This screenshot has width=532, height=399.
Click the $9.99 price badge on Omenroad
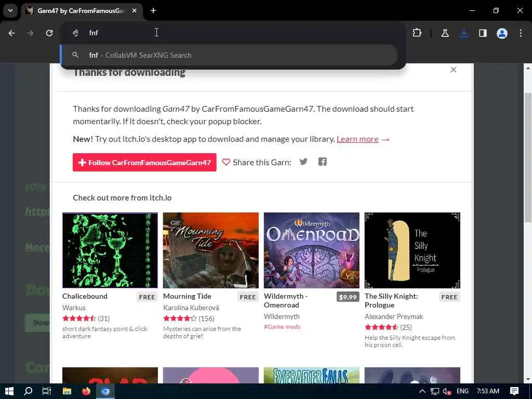tap(348, 297)
